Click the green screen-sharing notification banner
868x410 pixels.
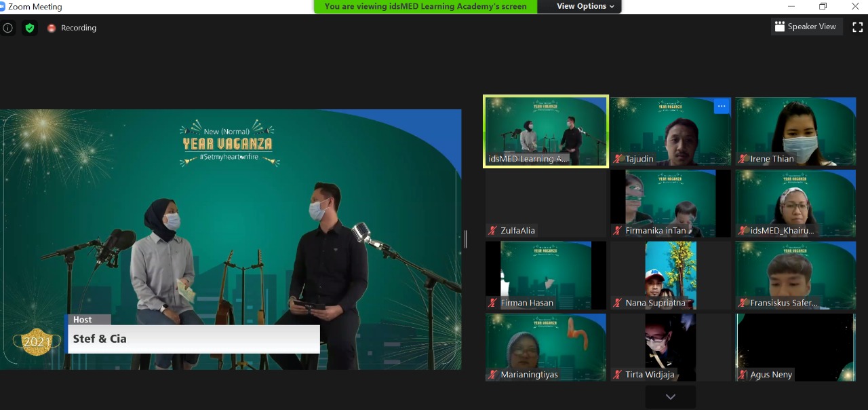pos(425,6)
